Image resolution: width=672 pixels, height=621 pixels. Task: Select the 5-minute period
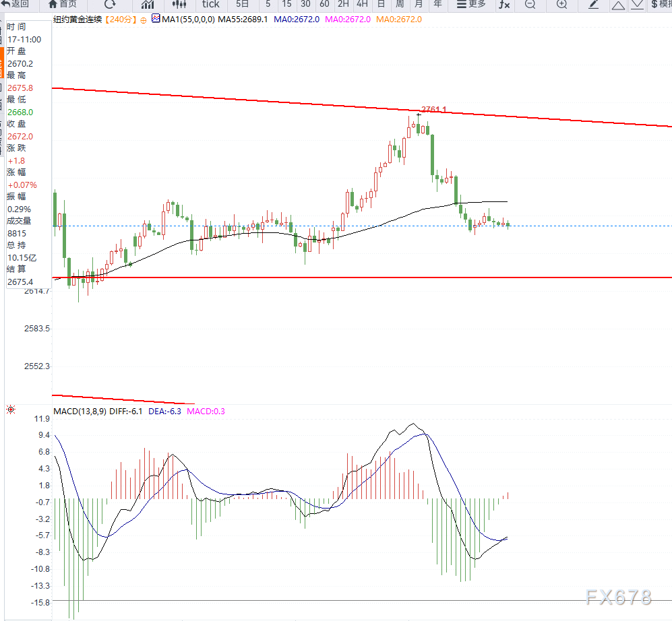point(268,4)
